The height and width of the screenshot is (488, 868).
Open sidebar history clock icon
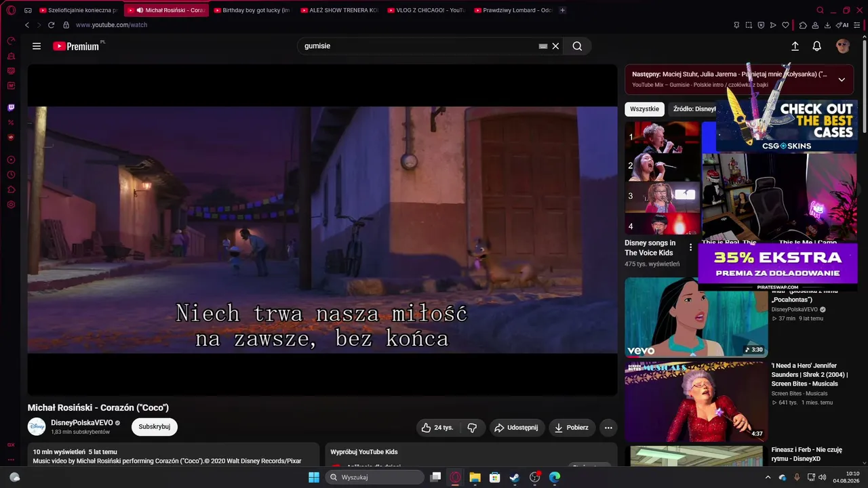(11, 175)
